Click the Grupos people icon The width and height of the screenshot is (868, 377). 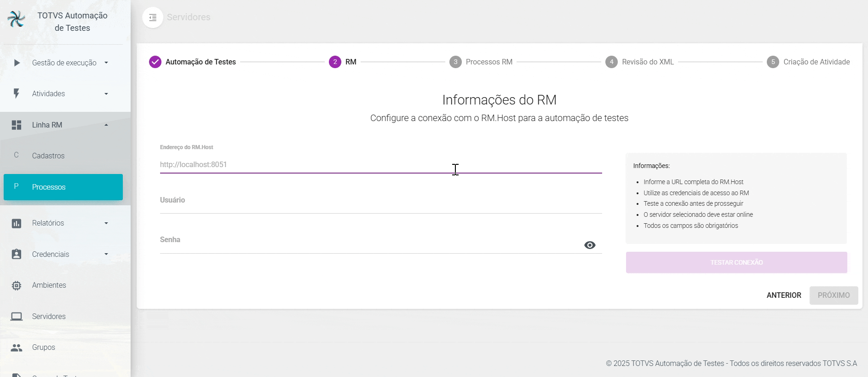17,348
